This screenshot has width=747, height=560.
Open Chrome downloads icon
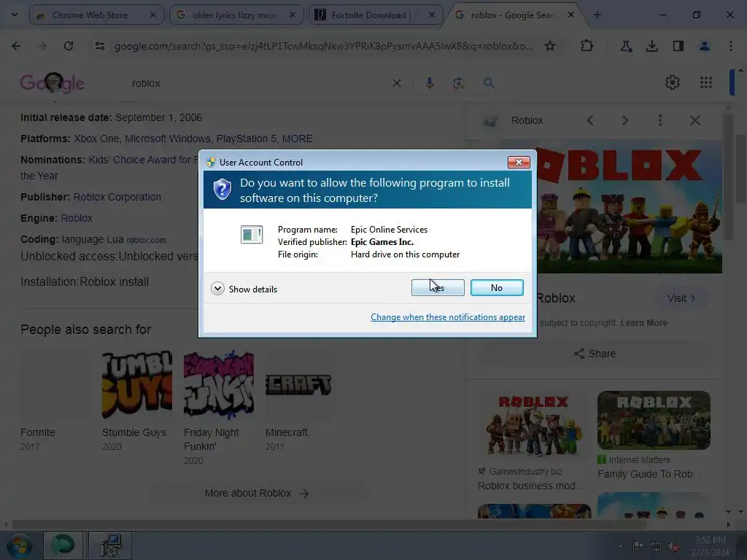pos(651,46)
